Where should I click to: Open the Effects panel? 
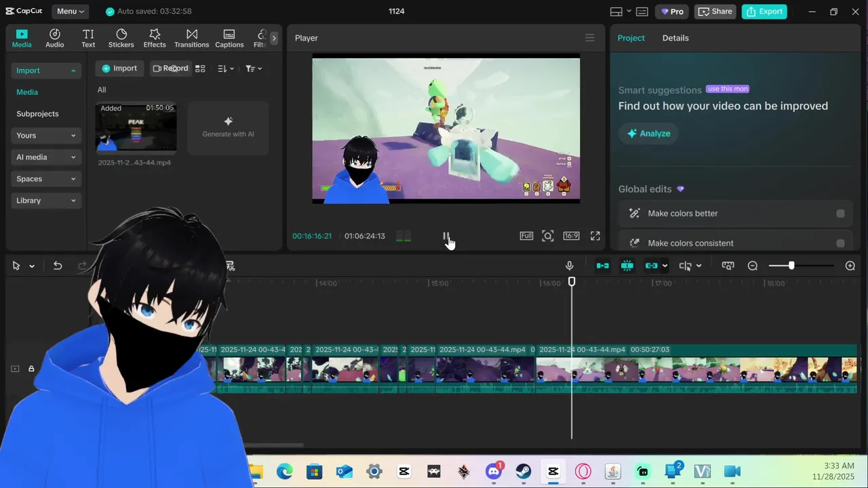coord(155,39)
